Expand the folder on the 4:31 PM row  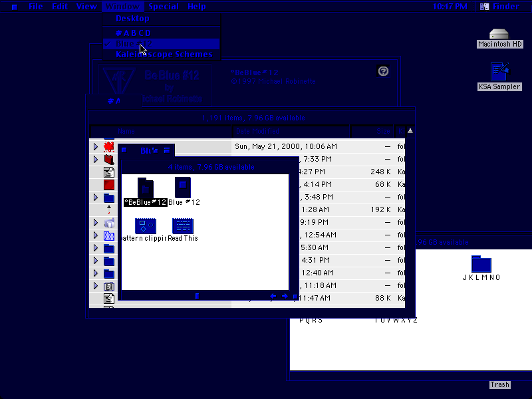tap(96, 261)
